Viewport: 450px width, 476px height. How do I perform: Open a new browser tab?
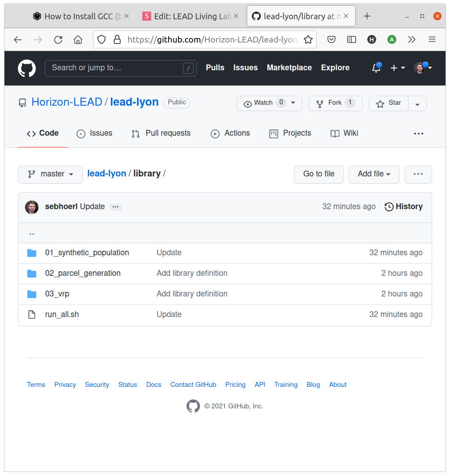click(x=367, y=16)
